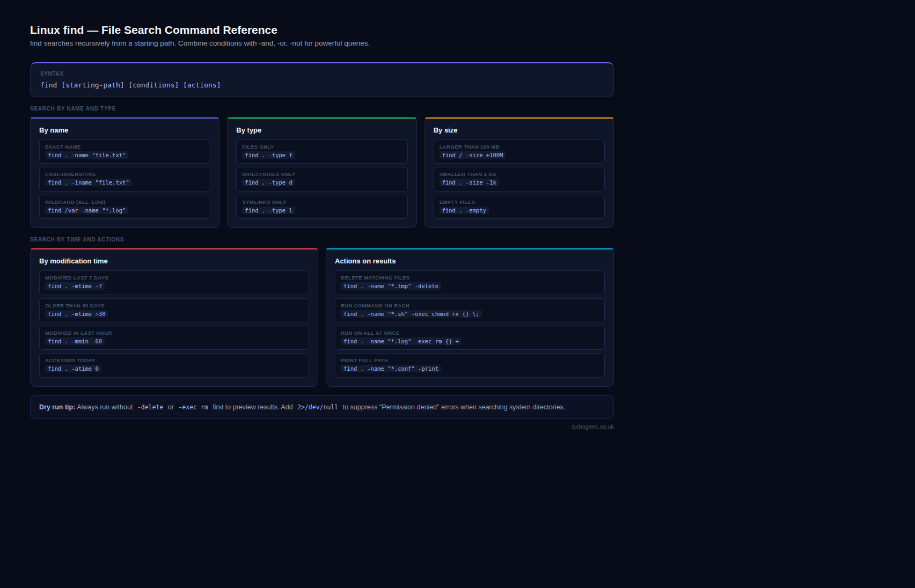Click the empty files -empty command
Viewport: 915px width, 588px height.
pyautogui.click(x=464, y=211)
